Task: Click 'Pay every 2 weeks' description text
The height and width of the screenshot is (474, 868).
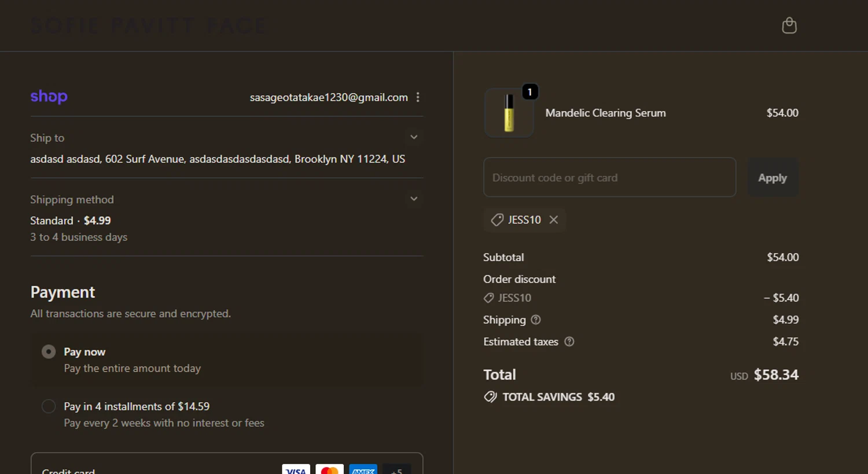Action: (x=164, y=423)
